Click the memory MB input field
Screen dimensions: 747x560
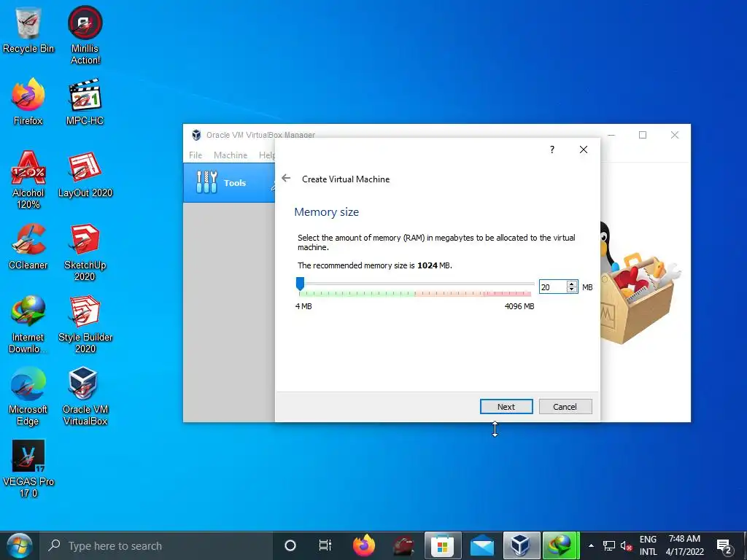click(x=553, y=287)
